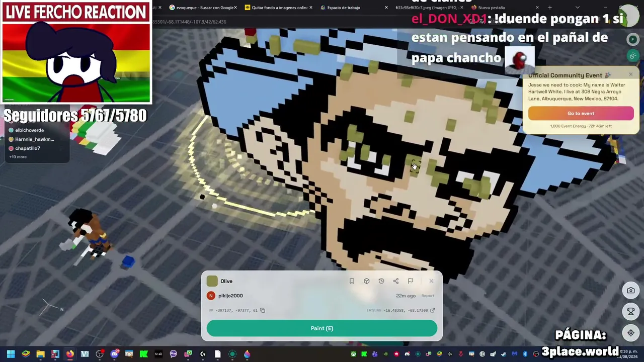Dismiss the Official Community Event card
644x362 pixels.
coord(630,75)
